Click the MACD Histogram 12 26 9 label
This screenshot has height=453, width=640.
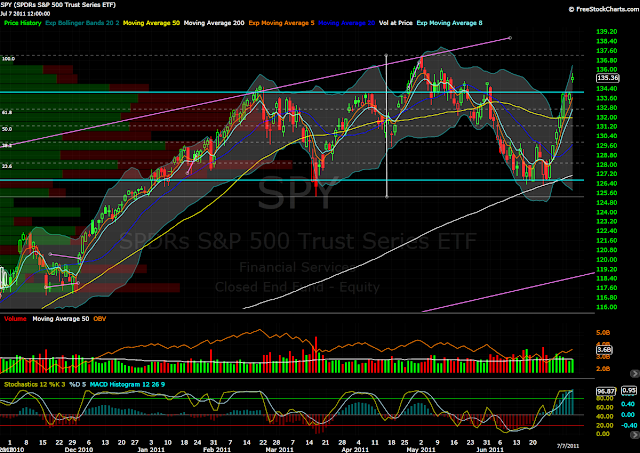coord(127,384)
